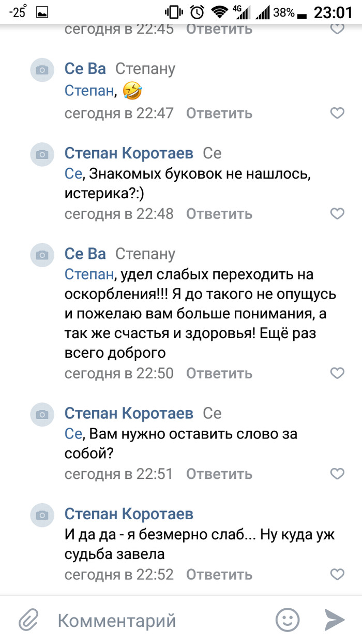Like the comment posted at 22:50

point(337,373)
